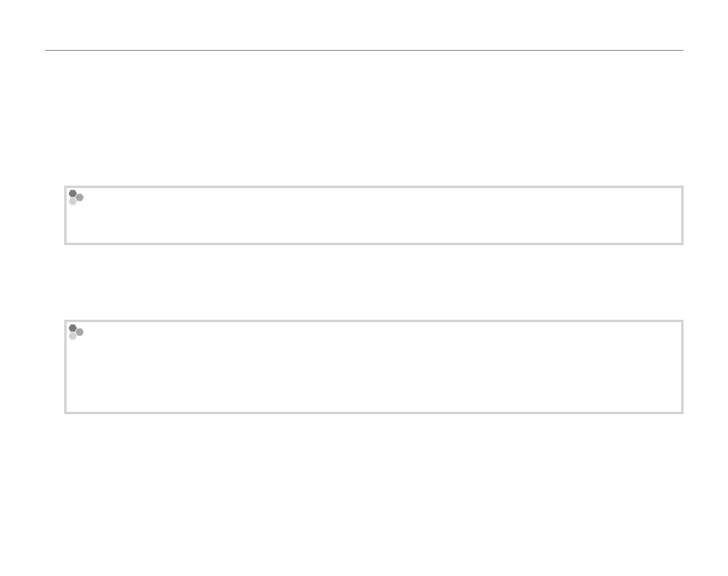Click the dark hexagon in the lower box icon

click(x=73, y=328)
